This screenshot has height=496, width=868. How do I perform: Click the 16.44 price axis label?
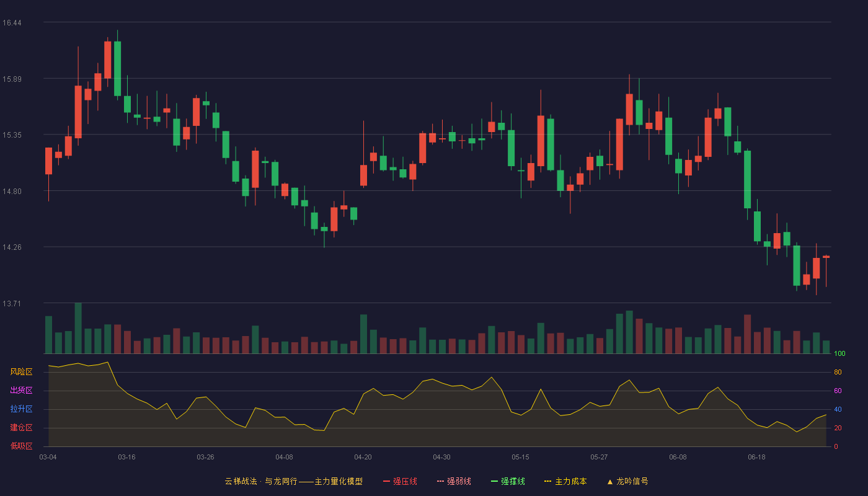tap(12, 23)
